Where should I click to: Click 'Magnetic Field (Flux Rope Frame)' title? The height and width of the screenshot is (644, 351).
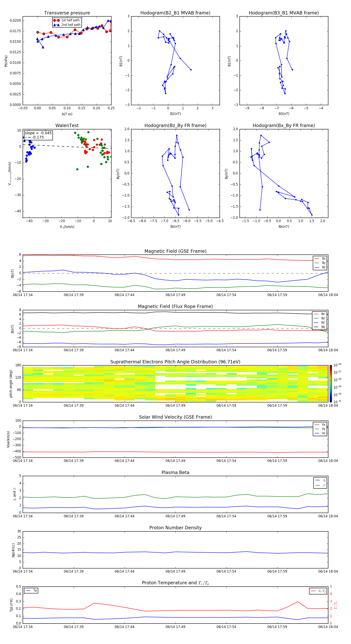[175, 307]
